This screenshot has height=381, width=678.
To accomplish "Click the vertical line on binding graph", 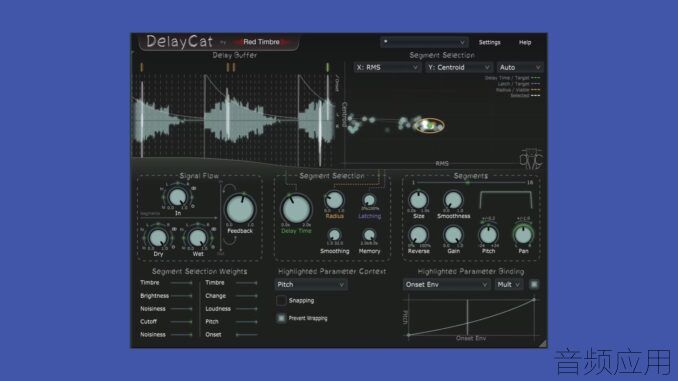I will tap(467, 317).
